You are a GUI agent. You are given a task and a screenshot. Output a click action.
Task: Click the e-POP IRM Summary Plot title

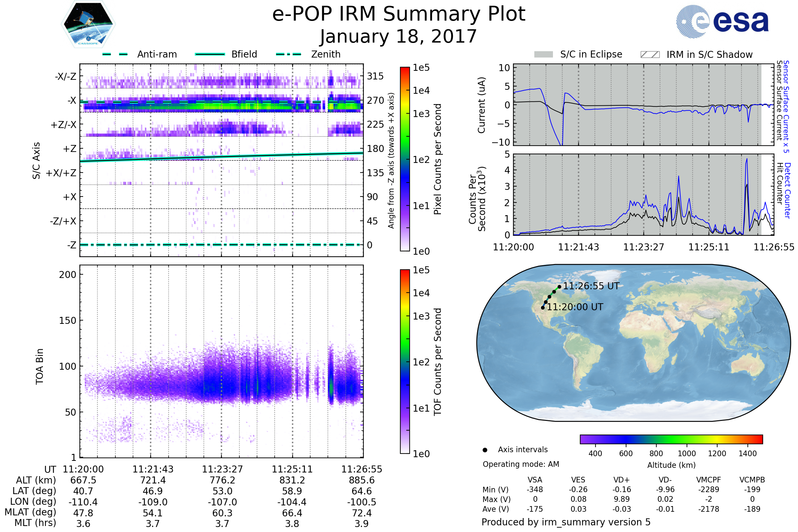[399, 14]
